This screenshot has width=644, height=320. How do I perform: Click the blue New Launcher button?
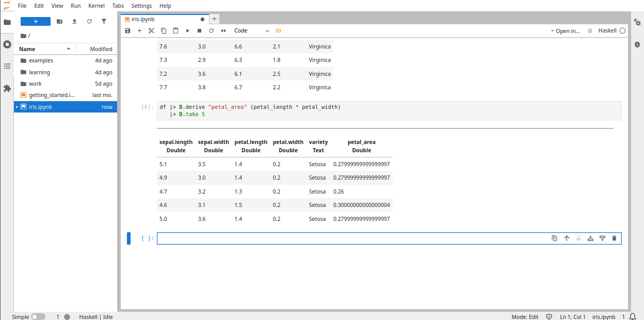[36, 21]
